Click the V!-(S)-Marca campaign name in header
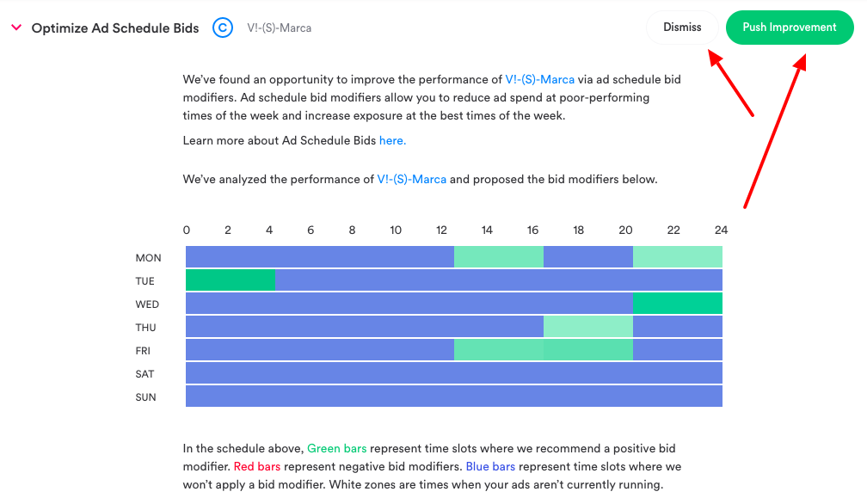 tap(280, 28)
